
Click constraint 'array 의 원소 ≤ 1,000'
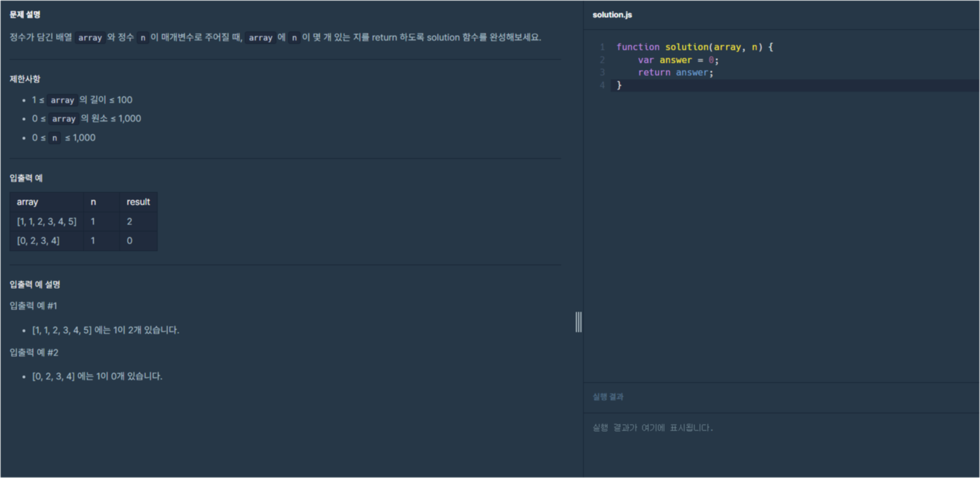coord(87,119)
